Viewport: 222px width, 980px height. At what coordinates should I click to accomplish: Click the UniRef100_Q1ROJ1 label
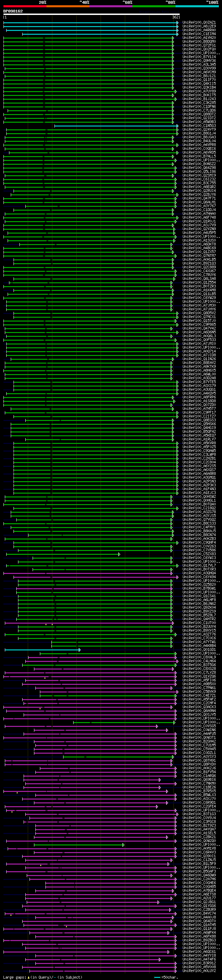(x=199, y=221)
